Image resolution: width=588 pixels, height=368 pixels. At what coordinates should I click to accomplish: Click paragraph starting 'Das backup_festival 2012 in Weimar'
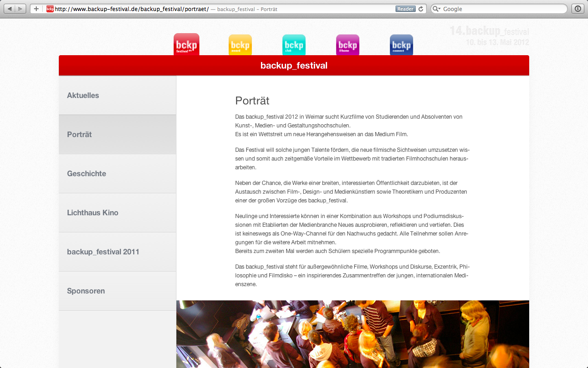click(x=349, y=125)
